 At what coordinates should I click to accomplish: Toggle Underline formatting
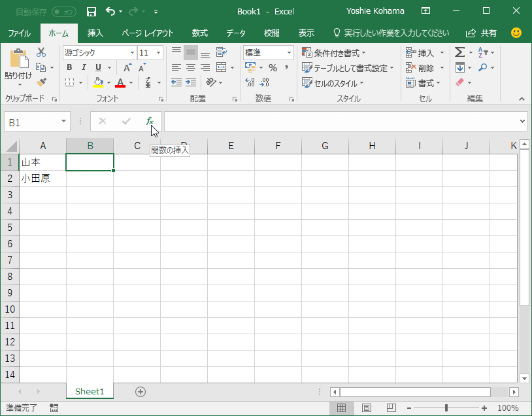click(99, 67)
